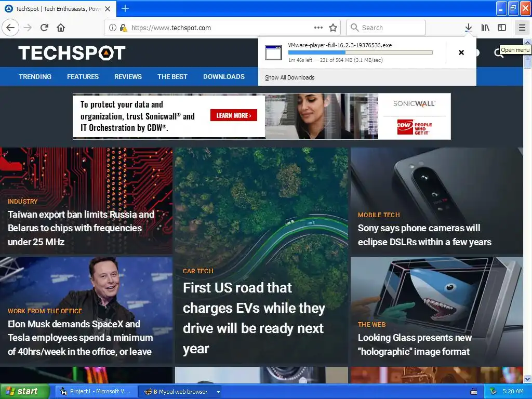The width and height of the screenshot is (532, 399).
Task: Click the MOBILE TECH category label
Action: (379, 215)
